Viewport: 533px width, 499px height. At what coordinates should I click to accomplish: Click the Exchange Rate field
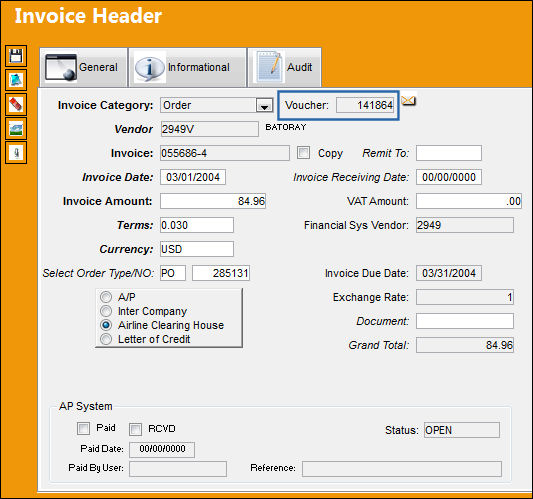pyautogui.click(x=465, y=297)
